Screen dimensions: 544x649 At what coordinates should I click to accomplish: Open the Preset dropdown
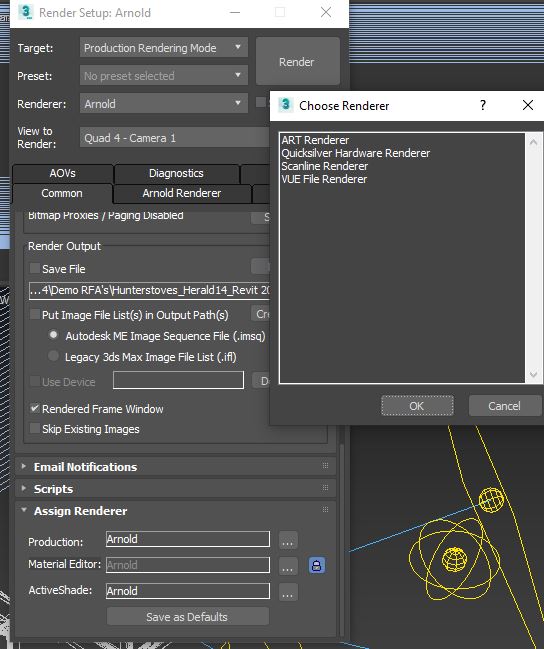pos(164,76)
